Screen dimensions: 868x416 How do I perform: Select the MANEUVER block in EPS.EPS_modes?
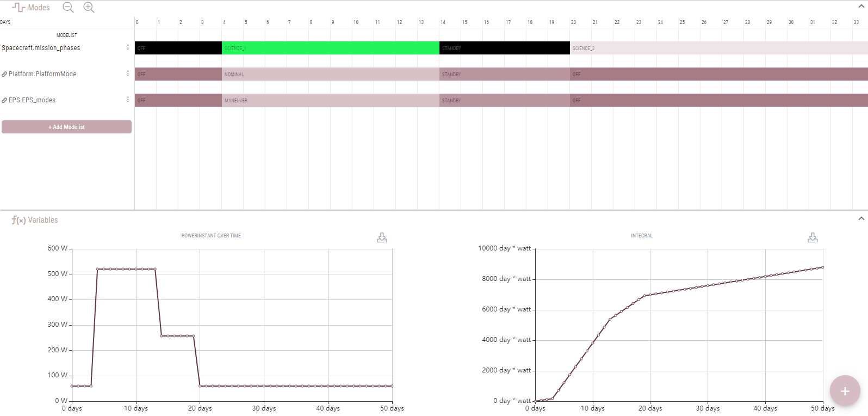[331, 100]
